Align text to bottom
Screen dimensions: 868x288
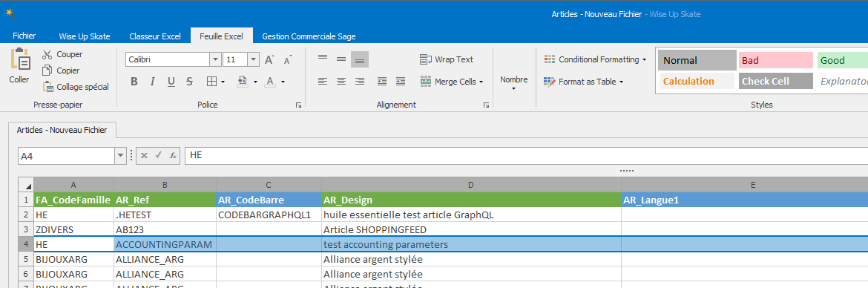pyautogui.click(x=360, y=59)
